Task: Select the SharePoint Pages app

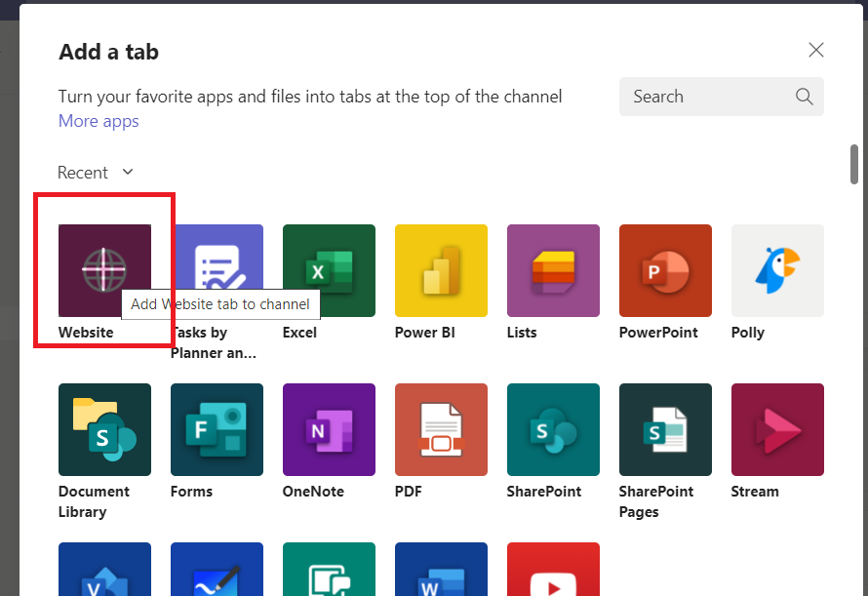Action: [665, 429]
